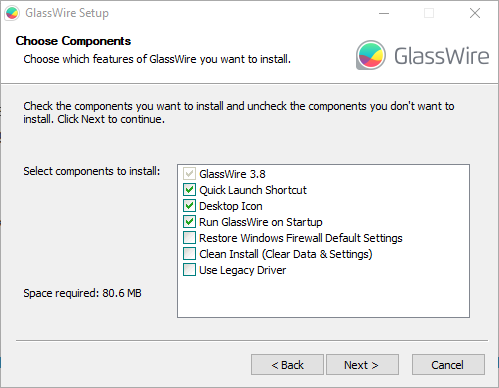Click the disabled maximize window button

429,13
